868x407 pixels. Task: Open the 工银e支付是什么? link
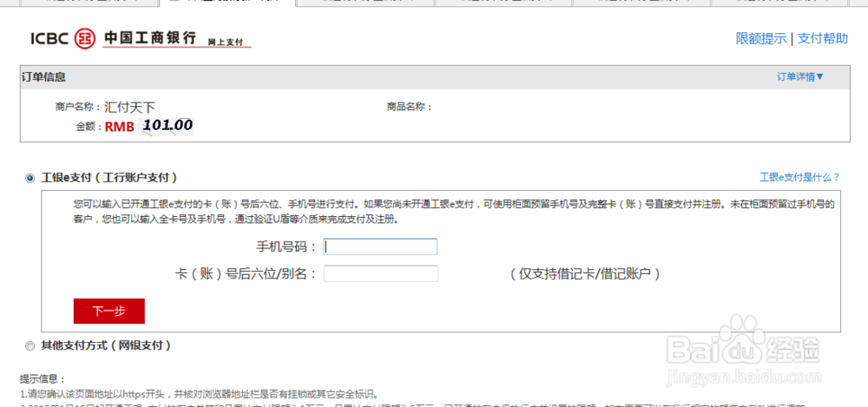[799, 177]
